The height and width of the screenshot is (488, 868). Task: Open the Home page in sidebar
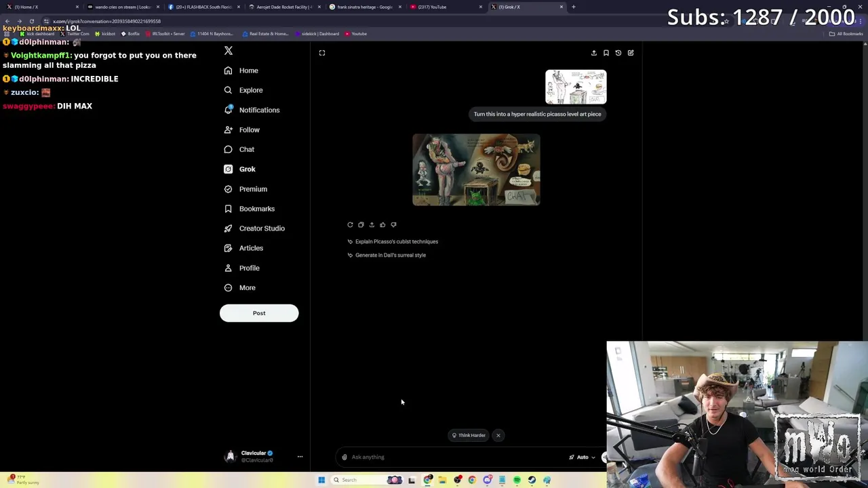pos(241,70)
